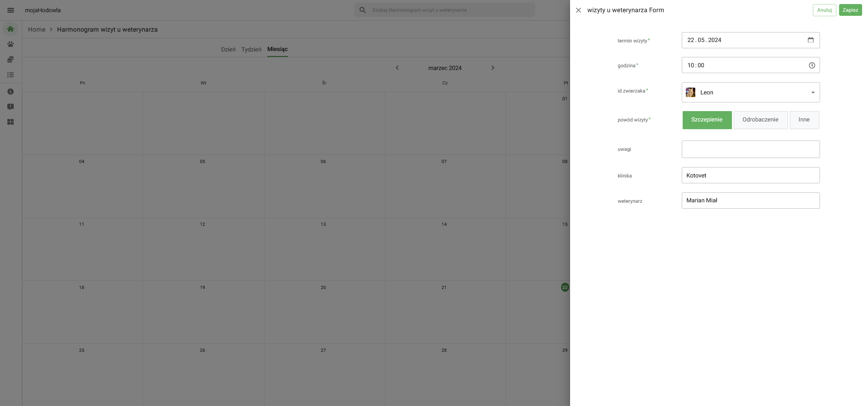The height and width of the screenshot is (406, 868).
Task: Switch to the Dzień calendar view
Action: tap(228, 50)
